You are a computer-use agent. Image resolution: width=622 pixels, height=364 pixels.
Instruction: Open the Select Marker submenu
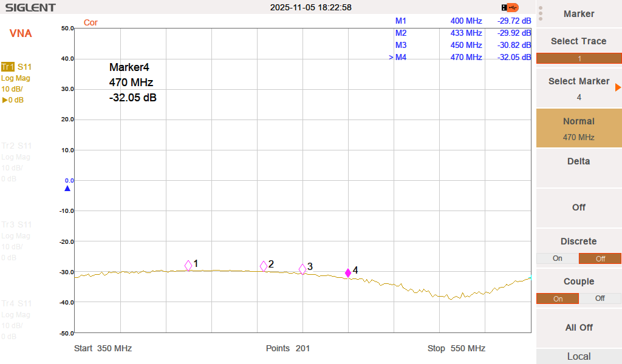578,89
